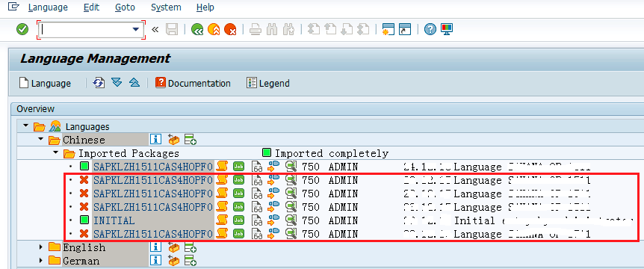
Task: Click the Job icon in the green-status SAPKLZH1511CAS4HOPF0 row
Action: (x=238, y=167)
